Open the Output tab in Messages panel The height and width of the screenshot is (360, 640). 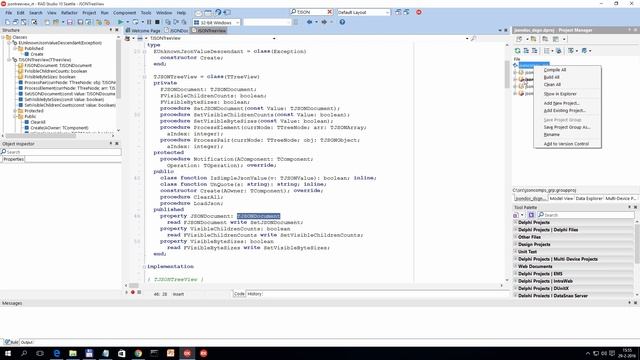[27, 342]
